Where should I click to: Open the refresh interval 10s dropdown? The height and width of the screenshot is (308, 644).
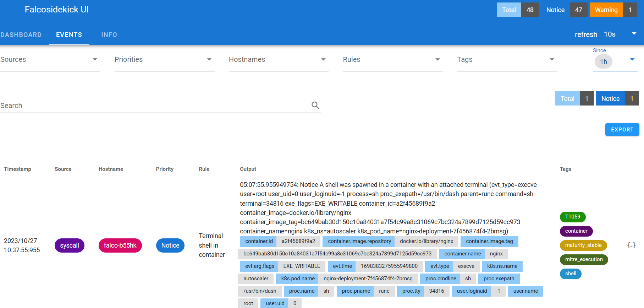pos(621,34)
